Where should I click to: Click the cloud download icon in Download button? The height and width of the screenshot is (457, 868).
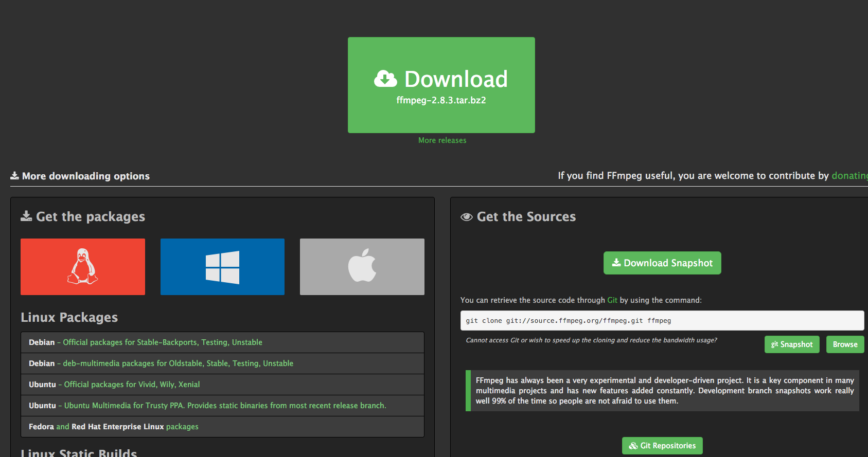[x=385, y=79]
